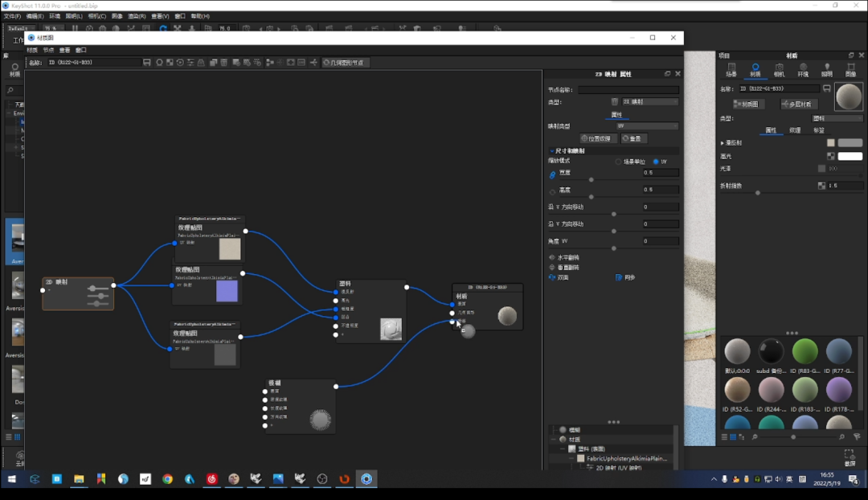Click the refraction index slider handle
Screen dimensions: 868x500
point(758,193)
